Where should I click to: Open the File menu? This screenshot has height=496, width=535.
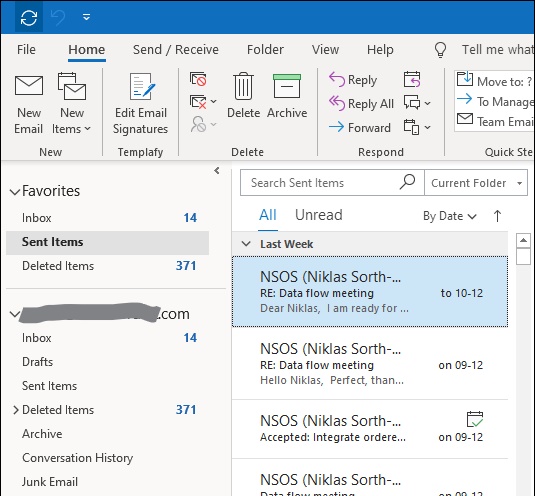tap(26, 50)
